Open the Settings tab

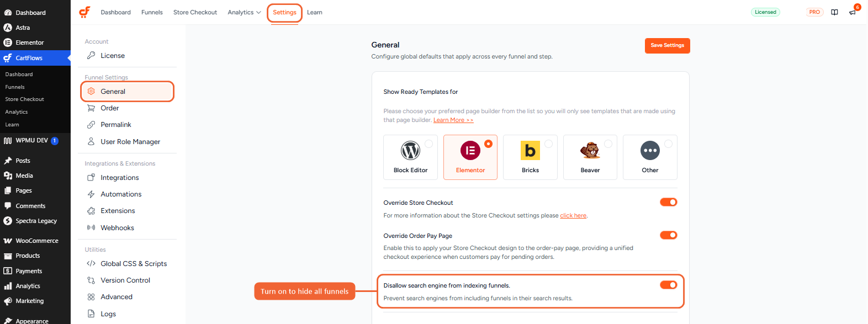point(284,12)
